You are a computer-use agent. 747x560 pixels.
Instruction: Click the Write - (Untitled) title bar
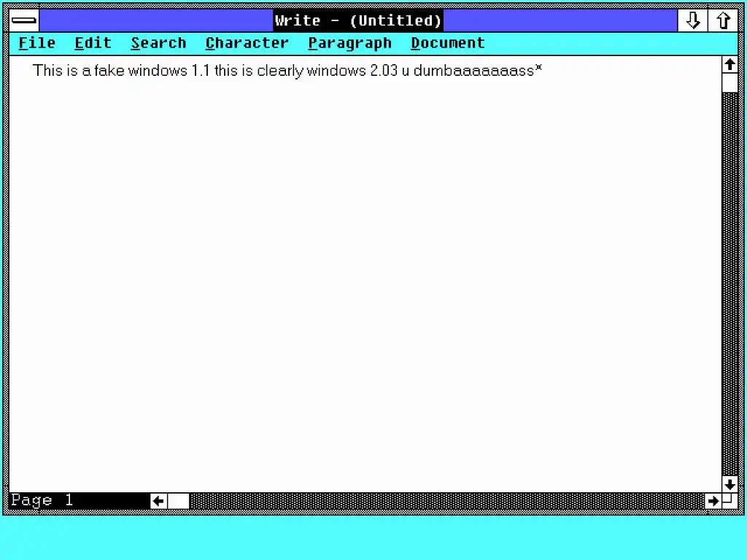358,20
